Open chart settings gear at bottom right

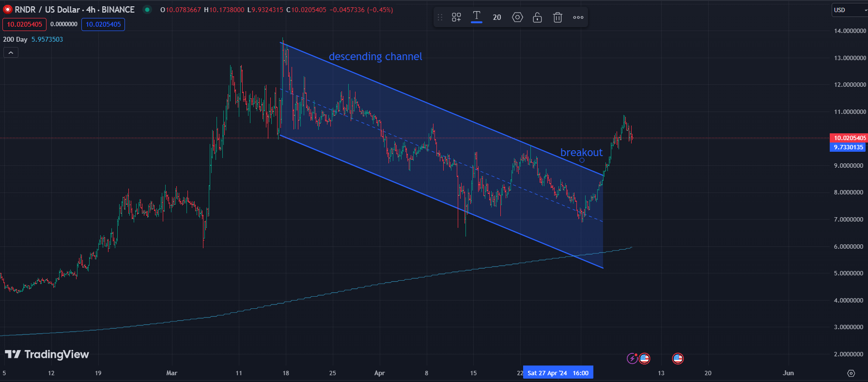(x=851, y=373)
